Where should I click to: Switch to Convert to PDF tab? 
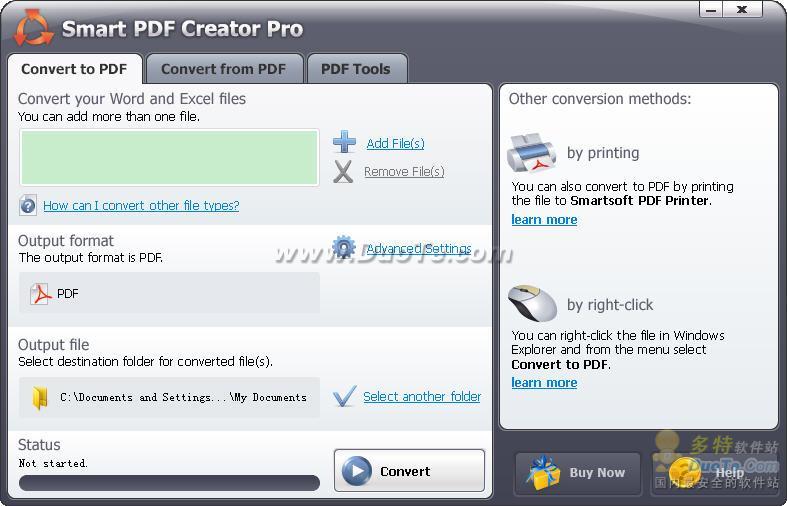[74, 69]
